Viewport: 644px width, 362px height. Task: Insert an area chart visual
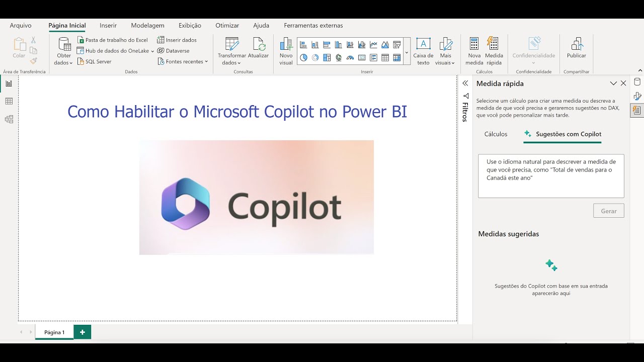tap(385, 45)
